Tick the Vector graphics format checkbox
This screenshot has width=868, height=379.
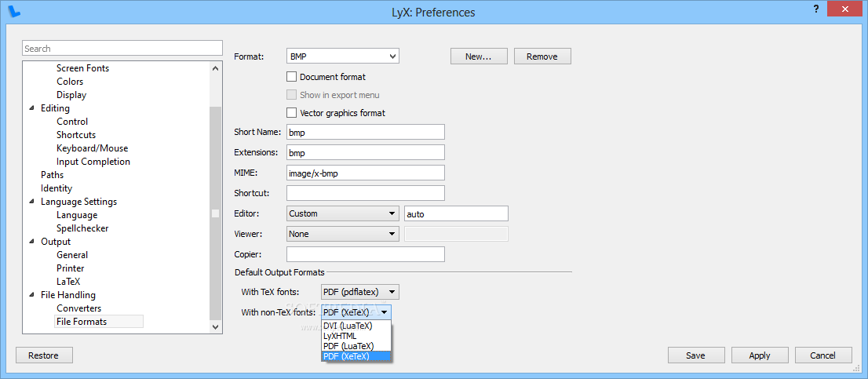tap(292, 113)
